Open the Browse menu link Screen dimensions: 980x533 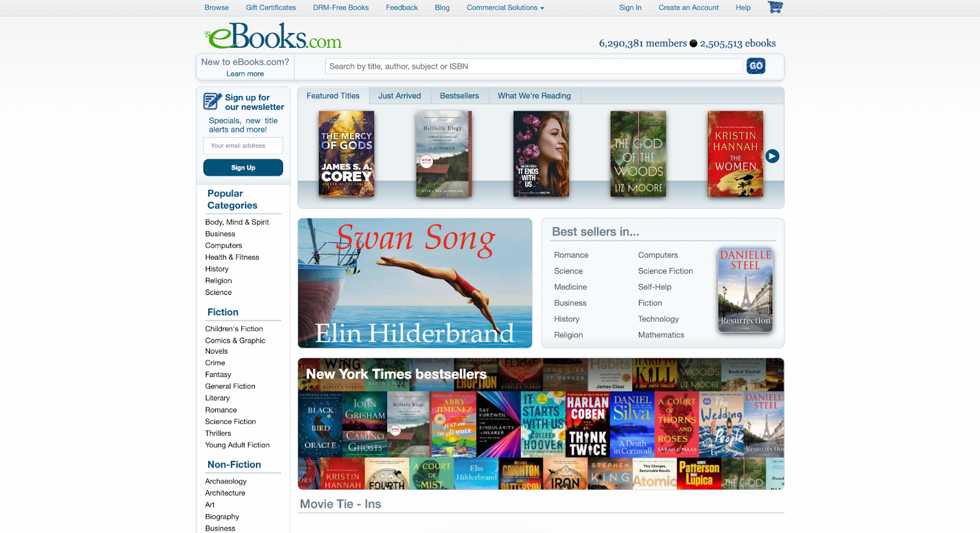coord(217,7)
